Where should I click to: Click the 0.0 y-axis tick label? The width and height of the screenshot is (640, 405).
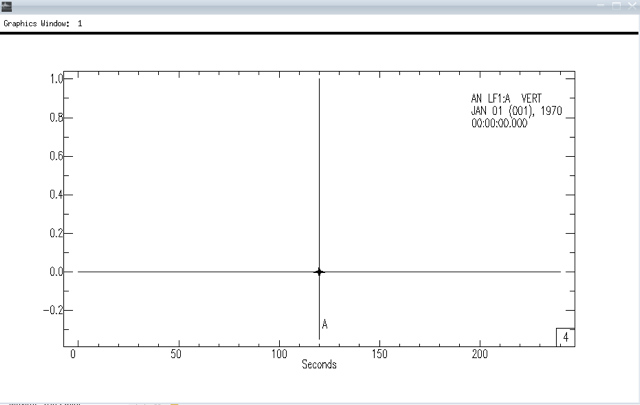56,272
